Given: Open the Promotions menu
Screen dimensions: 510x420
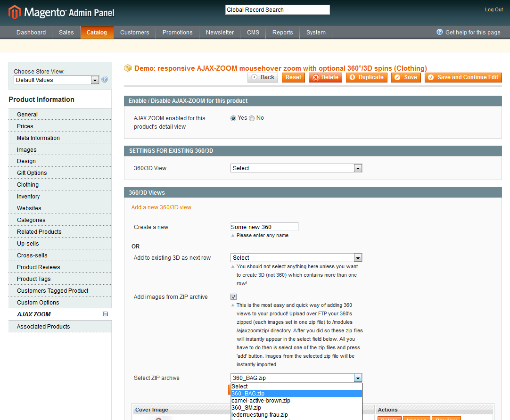Looking at the screenshot, I should [178, 32].
